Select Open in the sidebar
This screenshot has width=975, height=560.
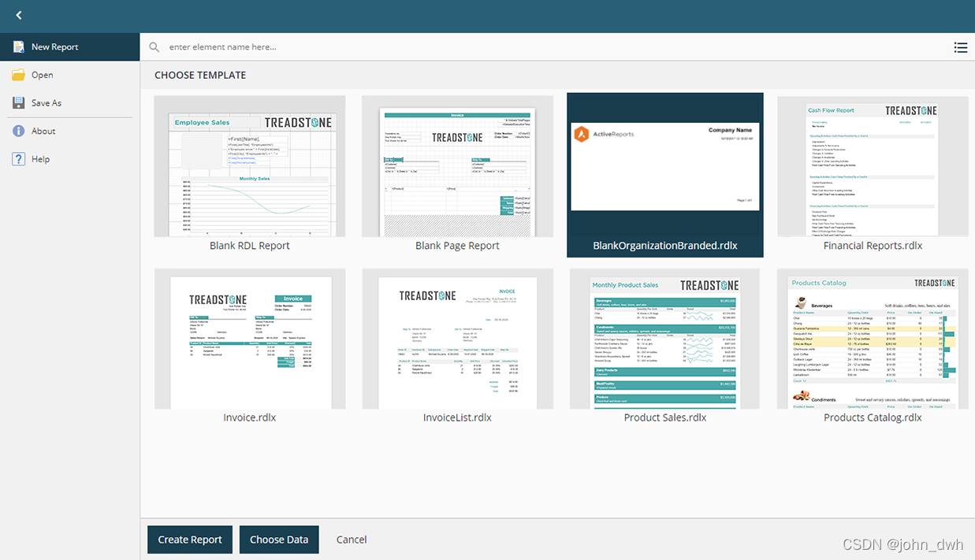click(70, 75)
